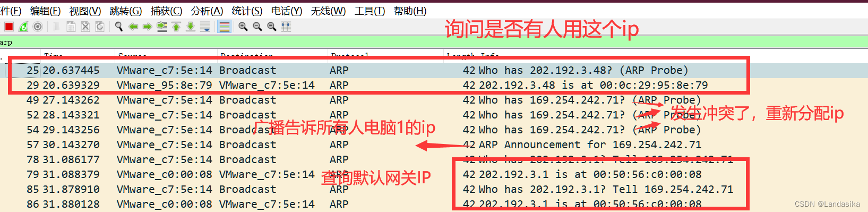Click info '202.192.3.48 is at 00:0c:29:95:8e:79'
Viewport: 868px width, 212px height.
click(594, 85)
